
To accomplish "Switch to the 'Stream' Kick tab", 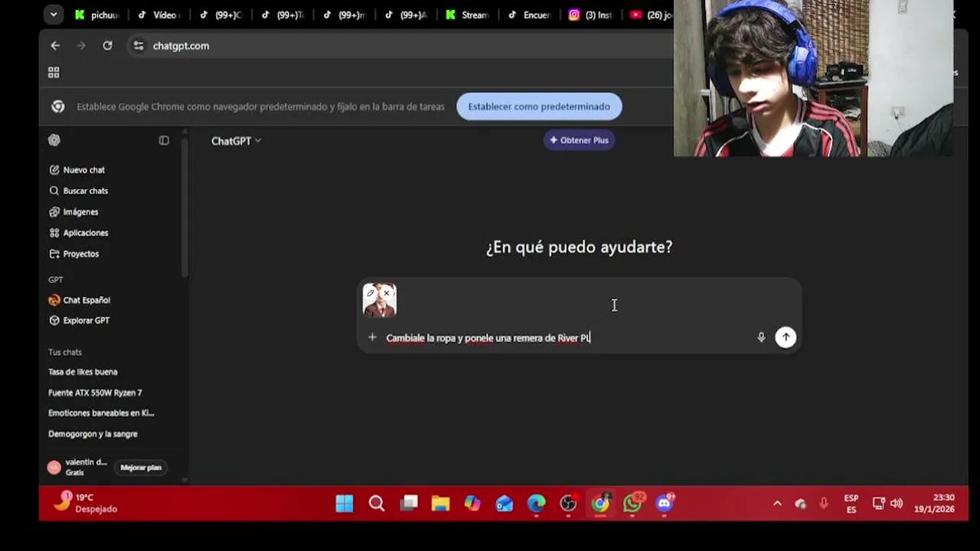I will (467, 15).
